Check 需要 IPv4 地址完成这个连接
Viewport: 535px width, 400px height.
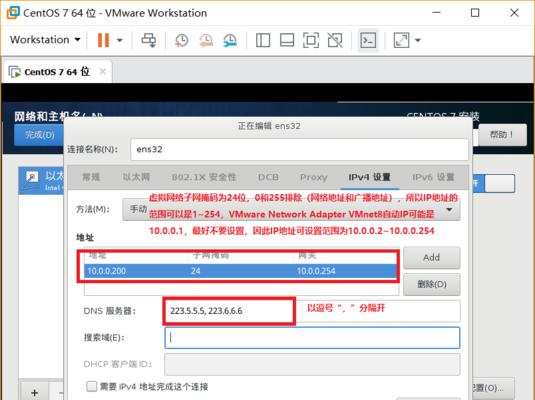pos(91,386)
